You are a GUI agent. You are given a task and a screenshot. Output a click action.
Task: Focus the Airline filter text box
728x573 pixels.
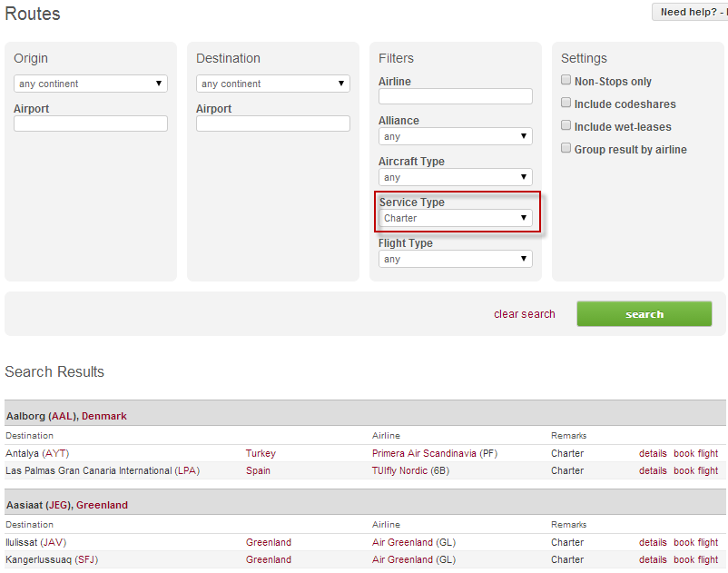coord(455,96)
